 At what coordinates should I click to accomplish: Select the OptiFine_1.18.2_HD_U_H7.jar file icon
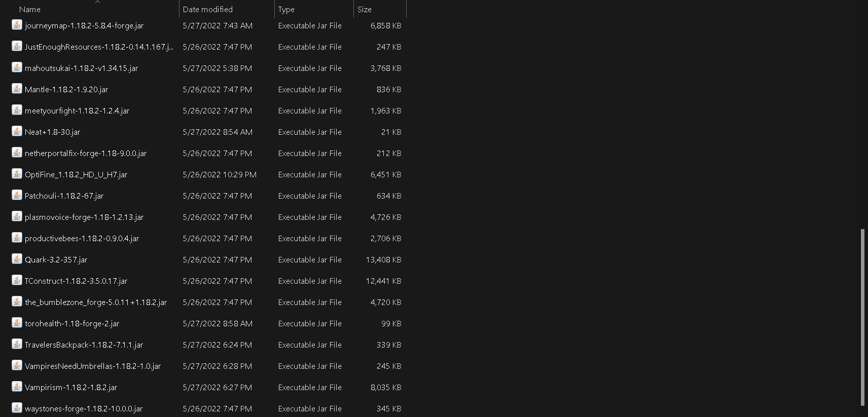pyautogui.click(x=17, y=174)
